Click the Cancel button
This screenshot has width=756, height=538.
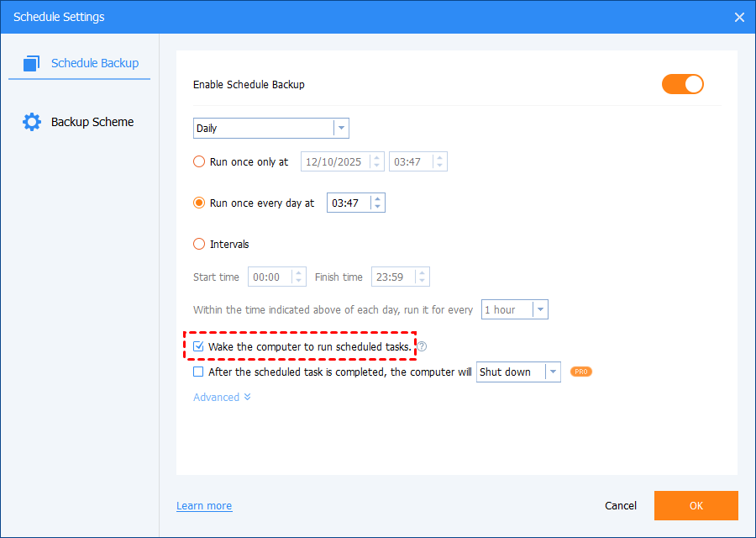pos(621,506)
